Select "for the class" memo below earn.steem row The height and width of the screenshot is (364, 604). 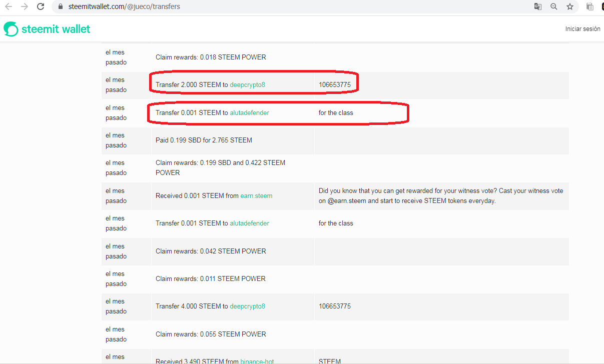coord(336,223)
